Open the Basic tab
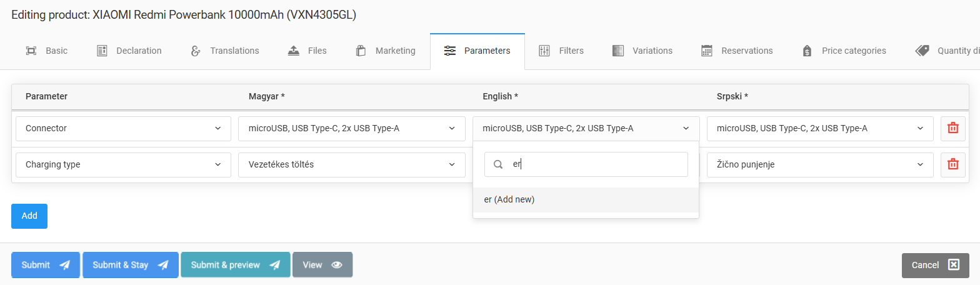 (x=46, y=51)
